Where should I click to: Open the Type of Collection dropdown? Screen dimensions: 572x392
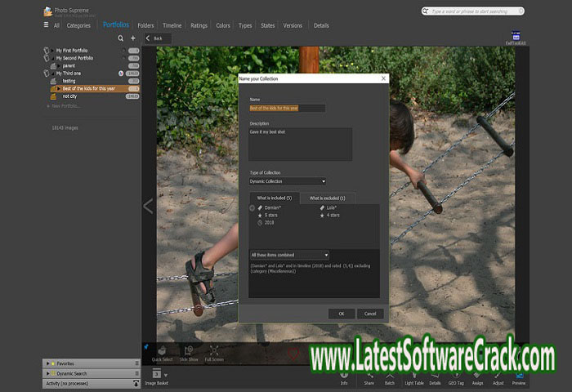[288, 181]
